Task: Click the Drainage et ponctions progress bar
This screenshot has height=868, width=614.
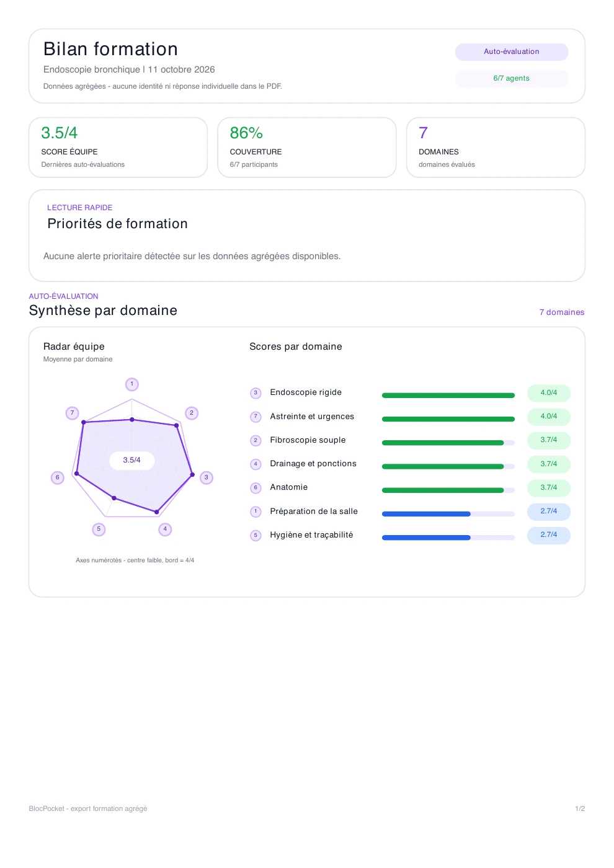Action: pyautogui.click(x=448, y=466)
